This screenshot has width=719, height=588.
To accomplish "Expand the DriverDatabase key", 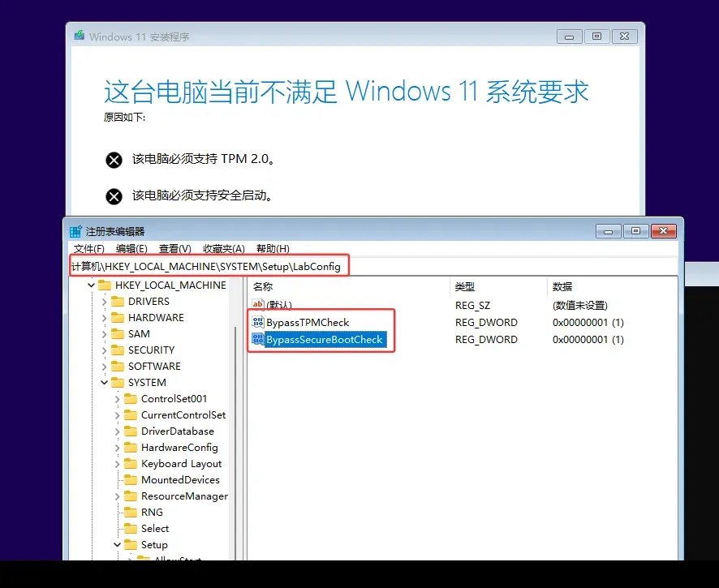I will 118,431.
